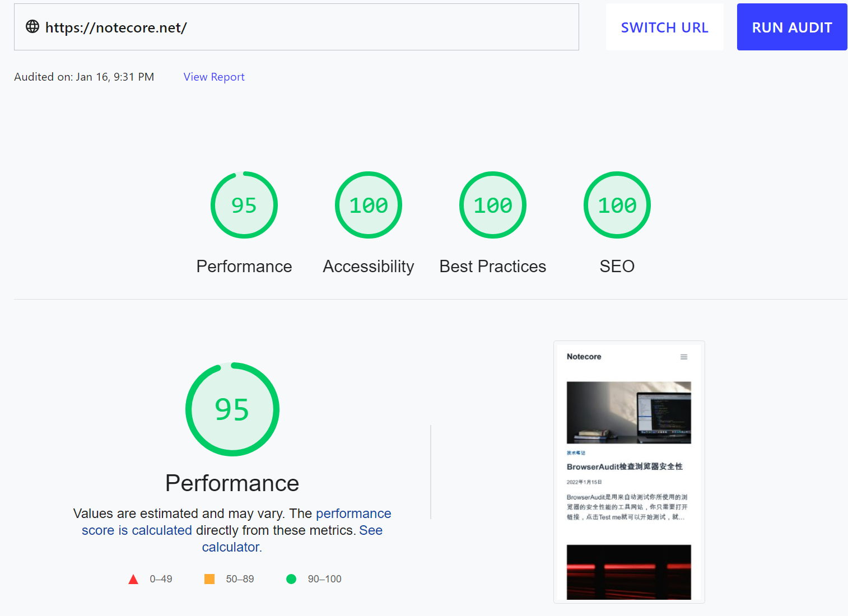Screen dimensions: 848x616
Task: Open the Best Practices score gauge
Action: (x=493, y=206)
